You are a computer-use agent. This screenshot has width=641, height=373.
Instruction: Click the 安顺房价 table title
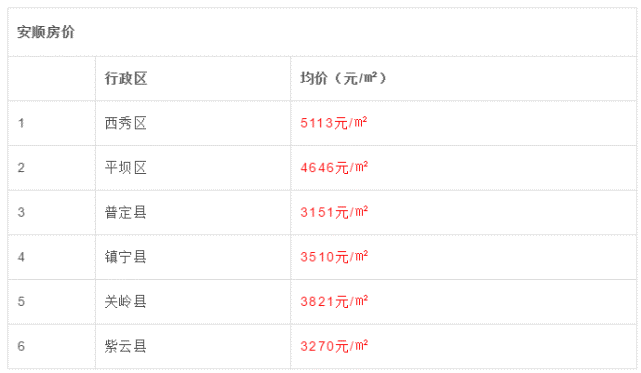tap(45, 32)
